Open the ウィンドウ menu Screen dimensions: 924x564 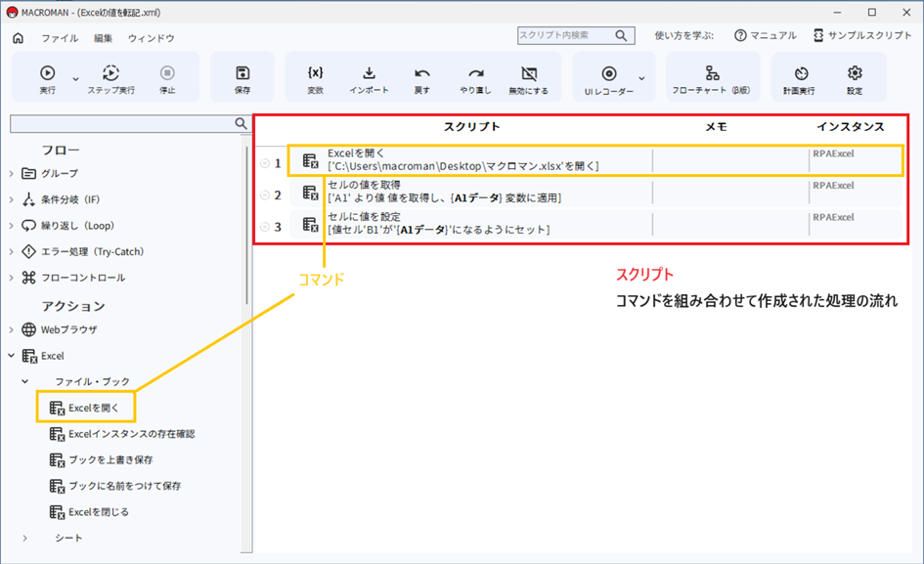152,38
